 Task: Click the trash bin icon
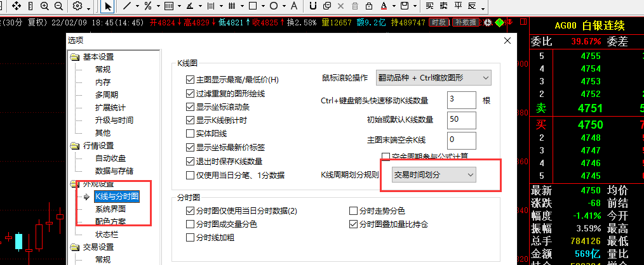(355, 6)
